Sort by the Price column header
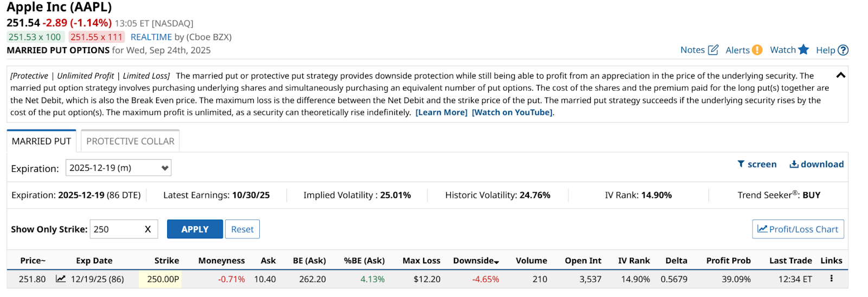Screen dimensions: 868x297 [33, 261]
